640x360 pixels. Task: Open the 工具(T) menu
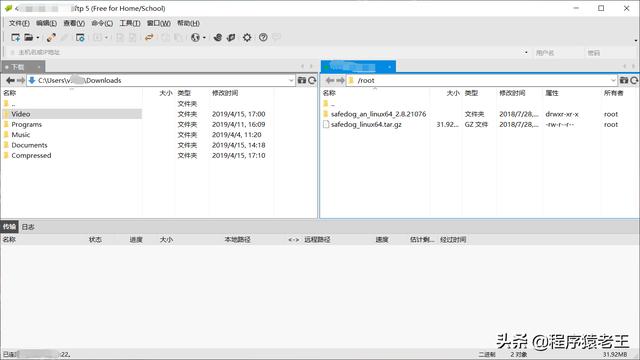pos(130,23)
